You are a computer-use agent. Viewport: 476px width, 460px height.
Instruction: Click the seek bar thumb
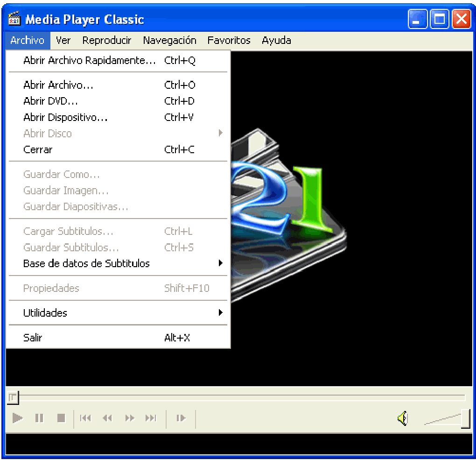click(13, 397)
